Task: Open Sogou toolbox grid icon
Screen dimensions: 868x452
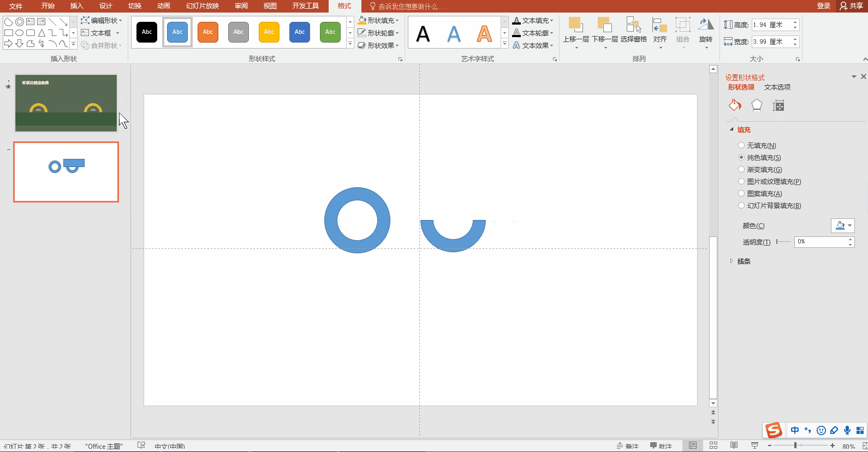Action: [860, 430]
